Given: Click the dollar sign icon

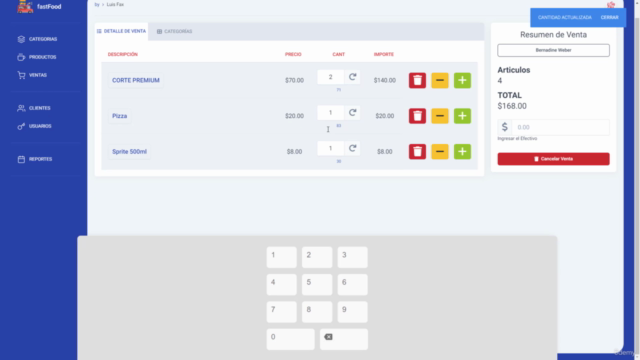Looking at the screenshot, I should (x=504, y=127).
